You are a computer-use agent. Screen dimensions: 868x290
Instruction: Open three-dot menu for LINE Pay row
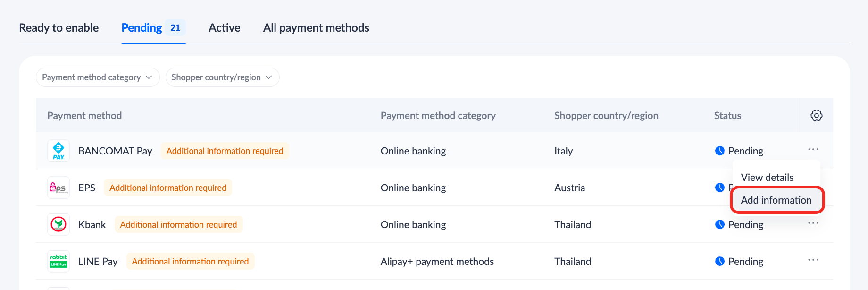pos(813,260)
